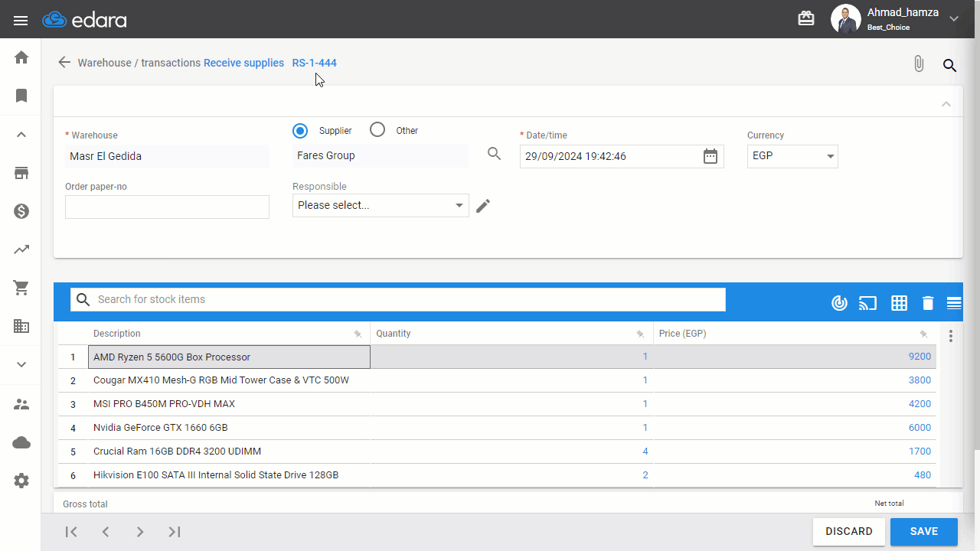Select the Other radio button

(x=377, y=130)
